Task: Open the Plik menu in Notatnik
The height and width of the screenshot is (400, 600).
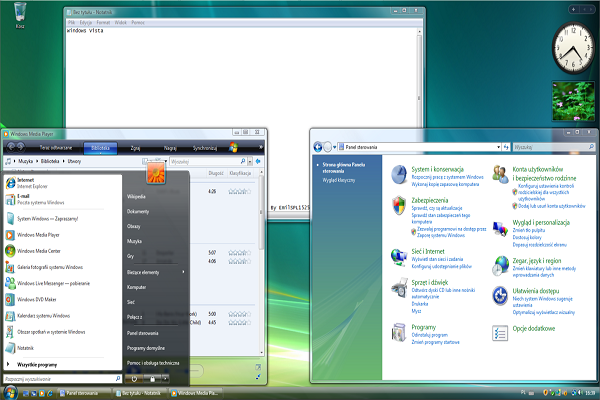Action: [x=71, y=22]
